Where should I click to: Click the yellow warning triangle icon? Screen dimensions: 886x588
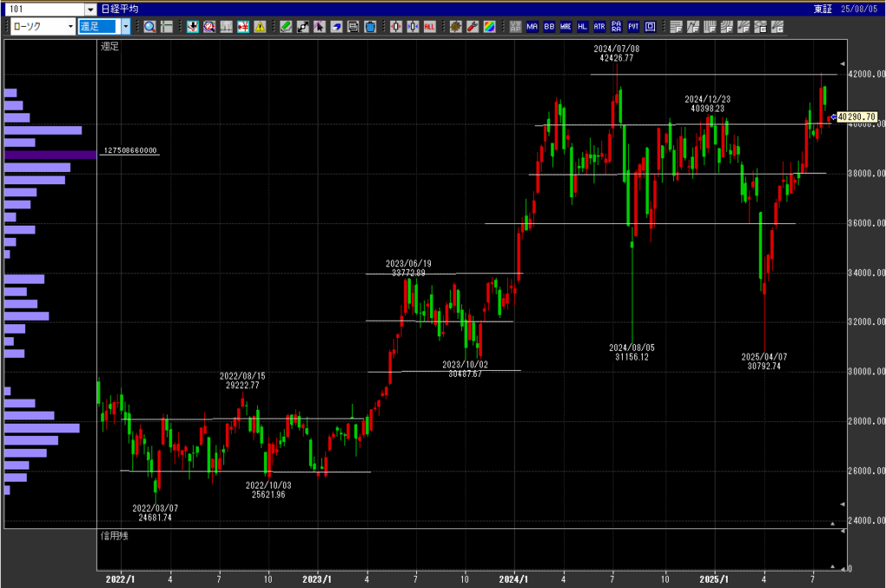click(260, 27)
